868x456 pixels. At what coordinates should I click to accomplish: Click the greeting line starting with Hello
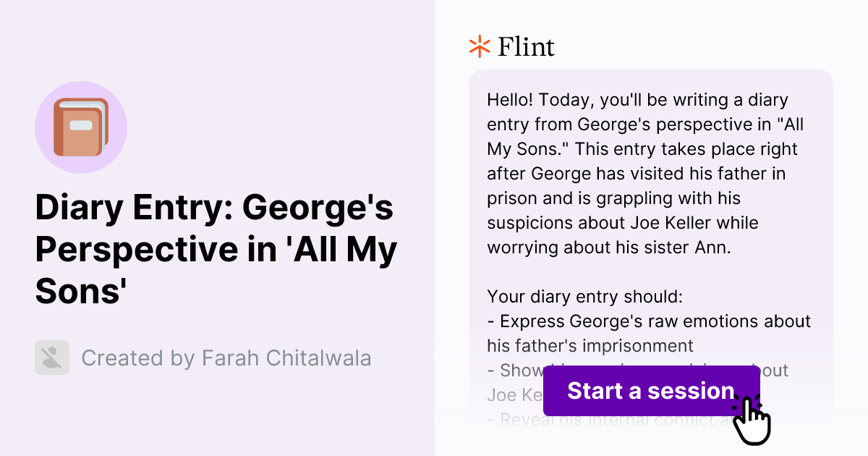[637, 100]
